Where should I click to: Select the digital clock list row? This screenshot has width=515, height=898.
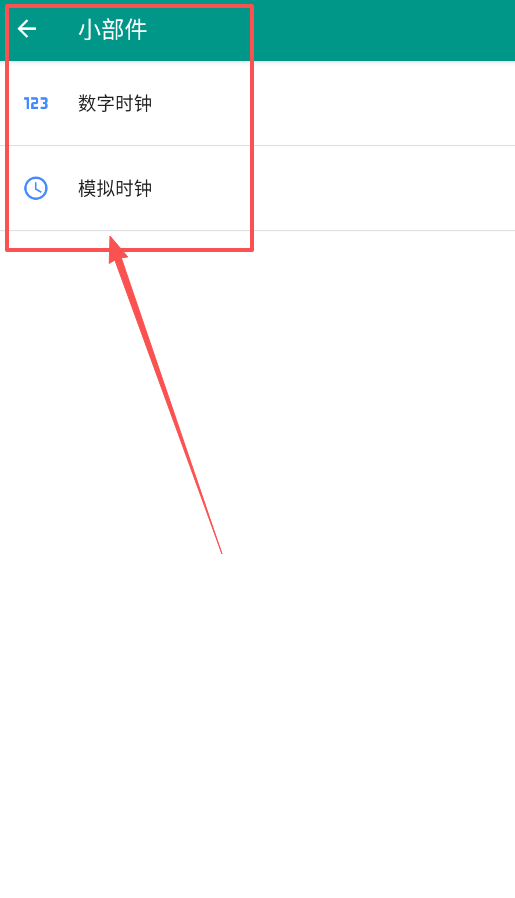257,103
